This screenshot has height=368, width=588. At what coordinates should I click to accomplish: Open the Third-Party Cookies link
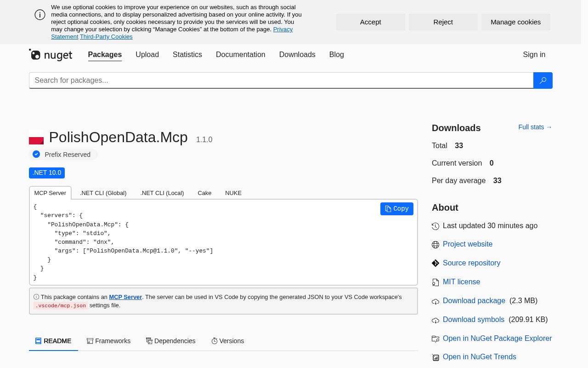(106, 37)
